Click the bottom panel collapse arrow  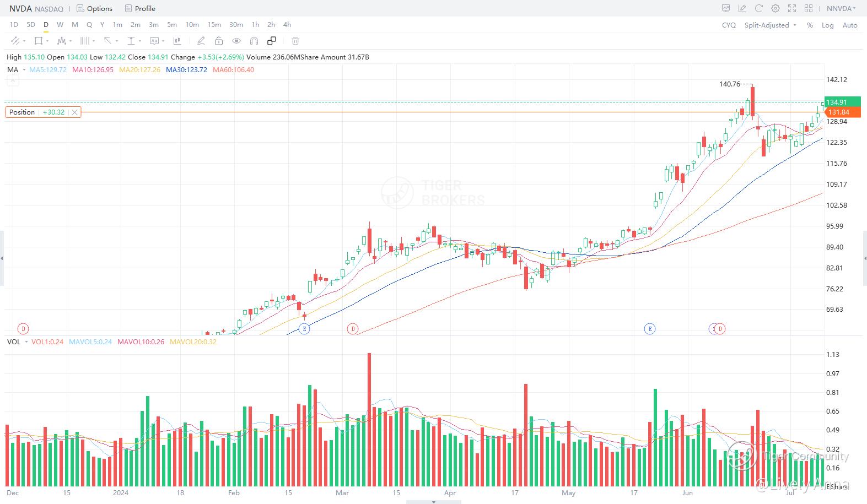click(434, 502)
